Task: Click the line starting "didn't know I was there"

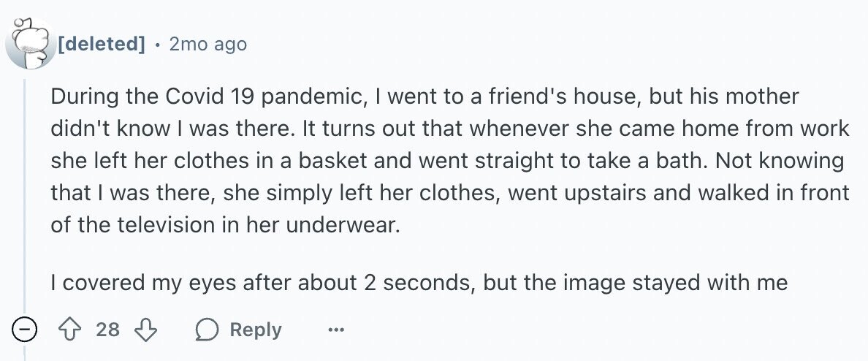Action: [449, 129]
